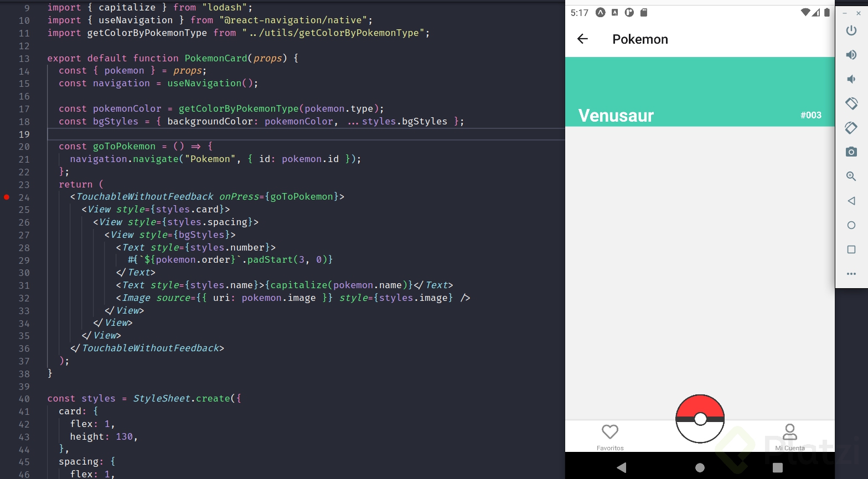Rotate emulator left
The width and height of the screenshot is (868, 479).
point(851,103)
